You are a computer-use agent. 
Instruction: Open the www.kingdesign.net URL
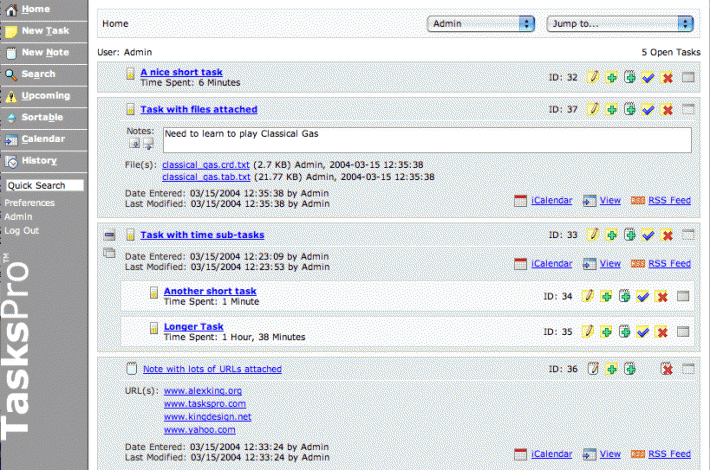coord(207,417)
